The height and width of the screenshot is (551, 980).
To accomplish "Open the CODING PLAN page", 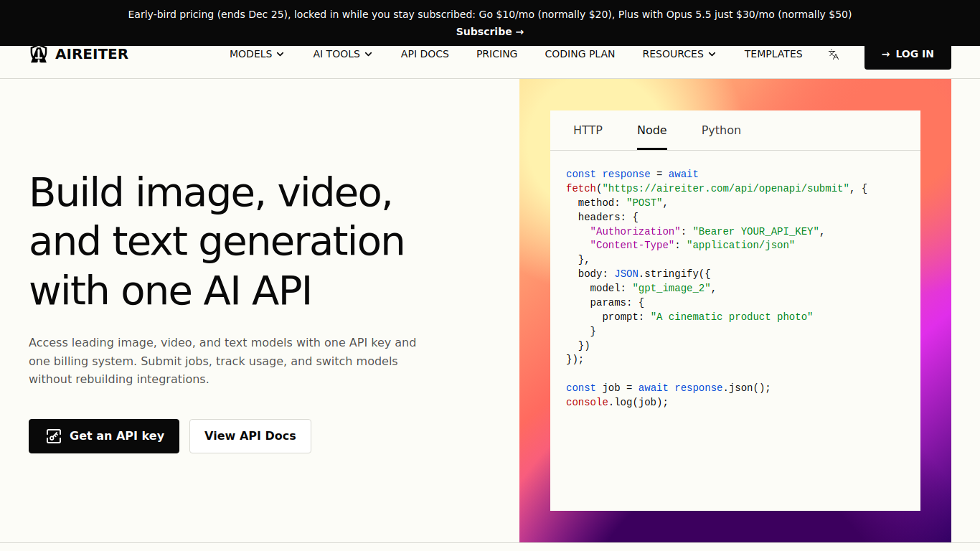I will [x=580, y=54].
